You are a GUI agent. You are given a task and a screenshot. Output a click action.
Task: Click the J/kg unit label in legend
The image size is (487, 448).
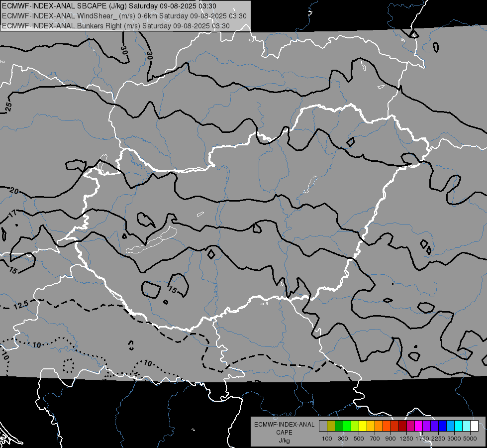[284, 441]
